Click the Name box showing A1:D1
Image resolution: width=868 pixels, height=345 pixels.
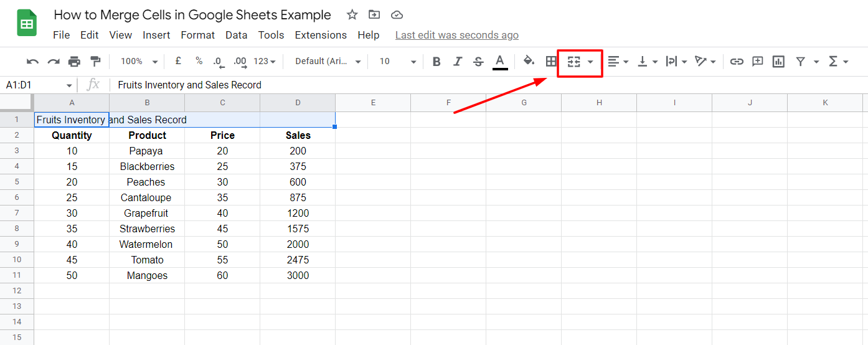(x=39, y=85)
